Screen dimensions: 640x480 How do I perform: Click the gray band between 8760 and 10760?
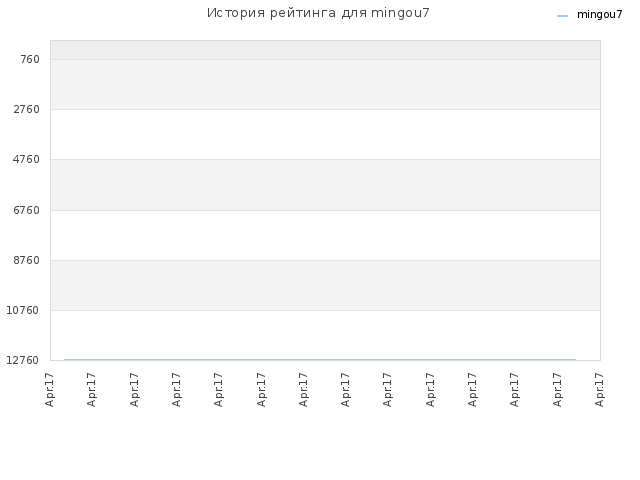[325, 285]
